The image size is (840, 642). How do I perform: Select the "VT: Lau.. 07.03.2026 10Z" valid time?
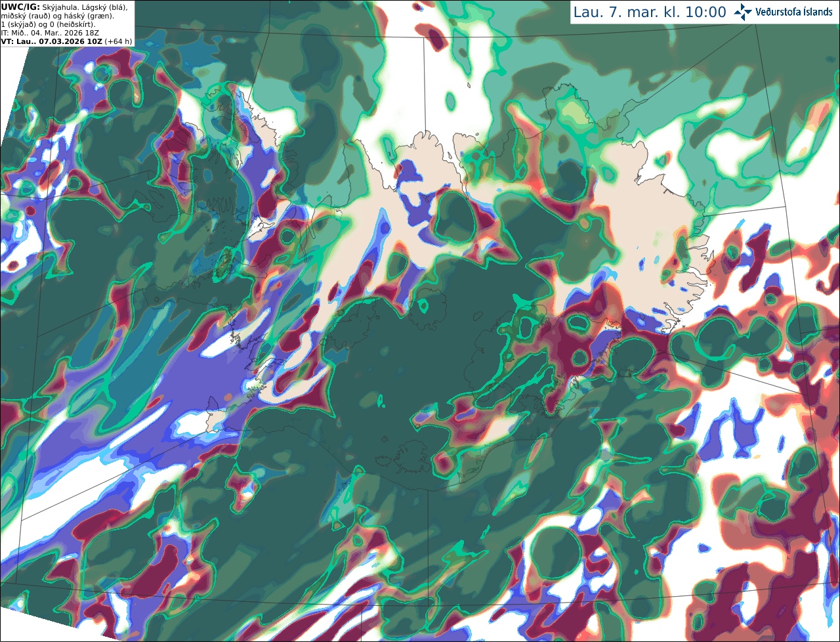(51, 41)
